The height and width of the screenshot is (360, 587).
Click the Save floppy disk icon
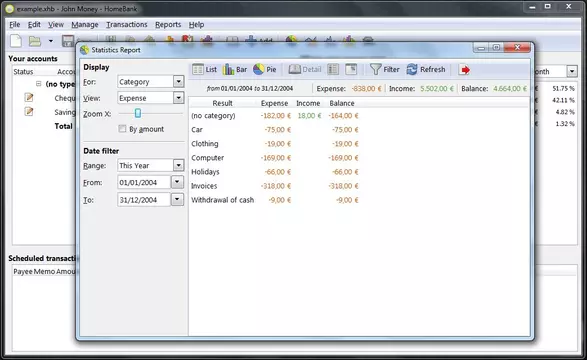(68, 41)
